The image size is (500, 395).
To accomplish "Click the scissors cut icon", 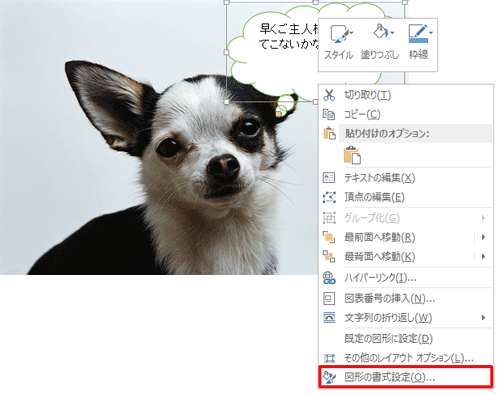I will click(x=329, y=95).
